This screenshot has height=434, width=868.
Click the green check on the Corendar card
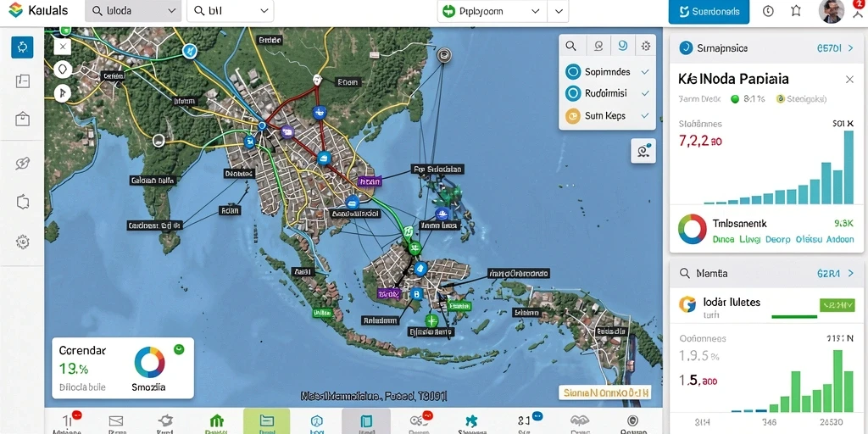(179, 349)
